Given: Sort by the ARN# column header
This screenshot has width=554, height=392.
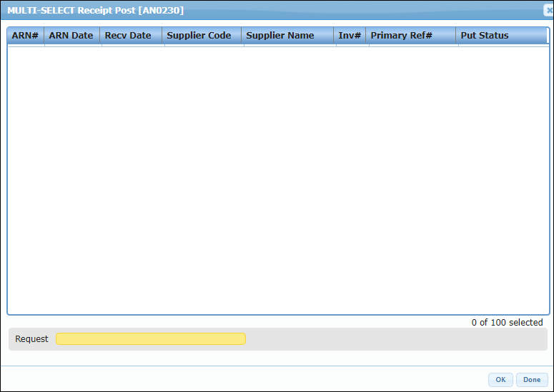Looking at the screenshot, I should coord(25,36).
